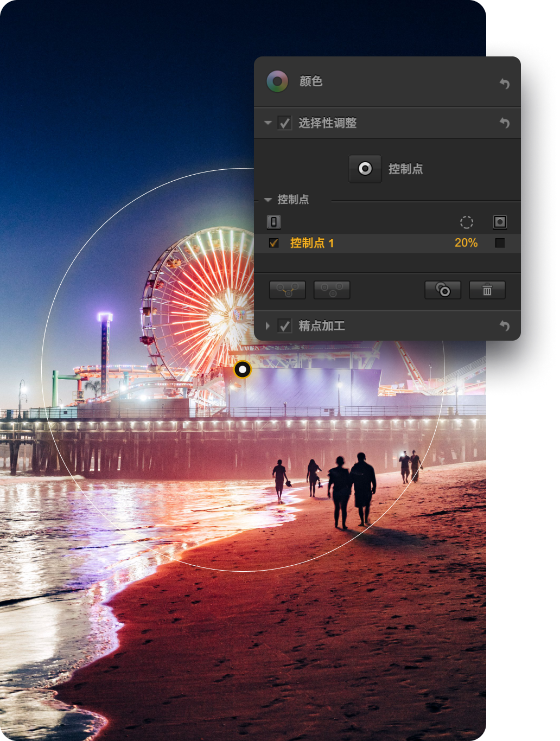Click the on/off switch column icon above the list
Screen dimensions: 560x741
click(274, 222)
